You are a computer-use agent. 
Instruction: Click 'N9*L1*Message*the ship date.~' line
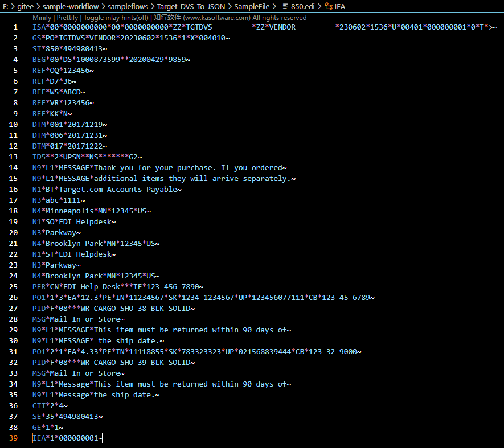coord(96,395)
